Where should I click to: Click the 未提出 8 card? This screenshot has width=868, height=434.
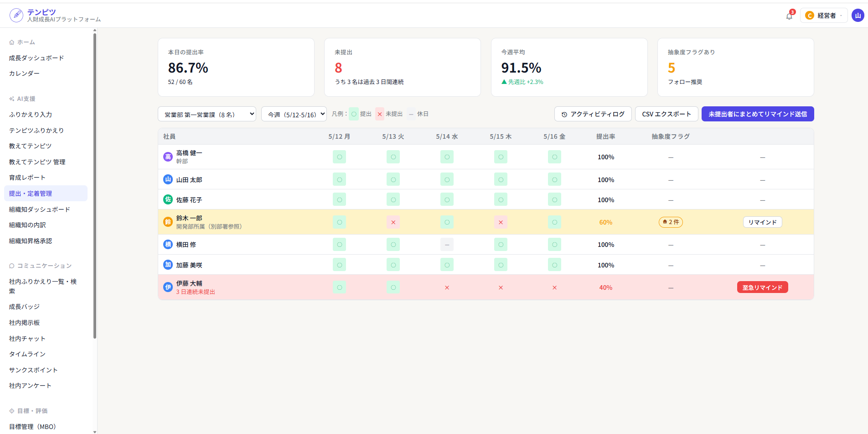[403, 67]
